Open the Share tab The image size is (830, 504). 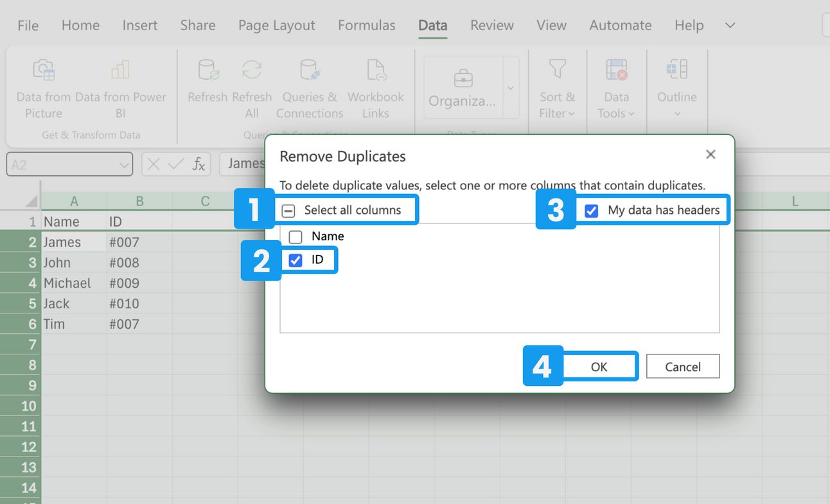click(198, 25)
